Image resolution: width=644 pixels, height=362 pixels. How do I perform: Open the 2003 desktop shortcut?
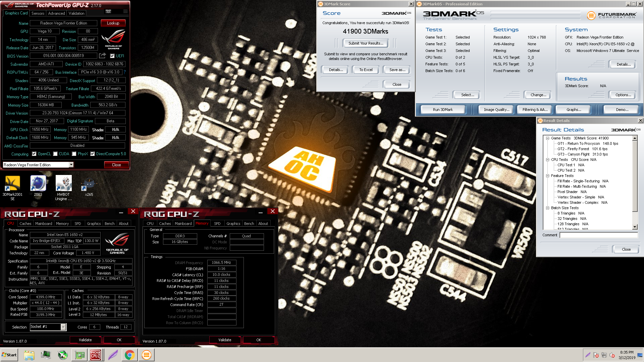pos(38,186)
